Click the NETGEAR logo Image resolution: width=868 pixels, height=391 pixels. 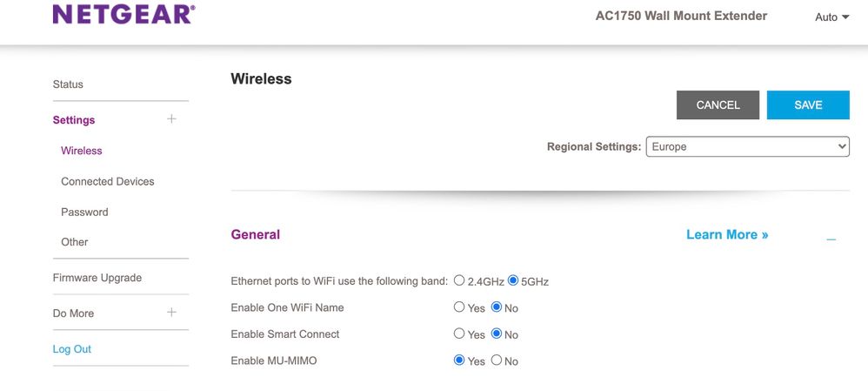[124, 15]
